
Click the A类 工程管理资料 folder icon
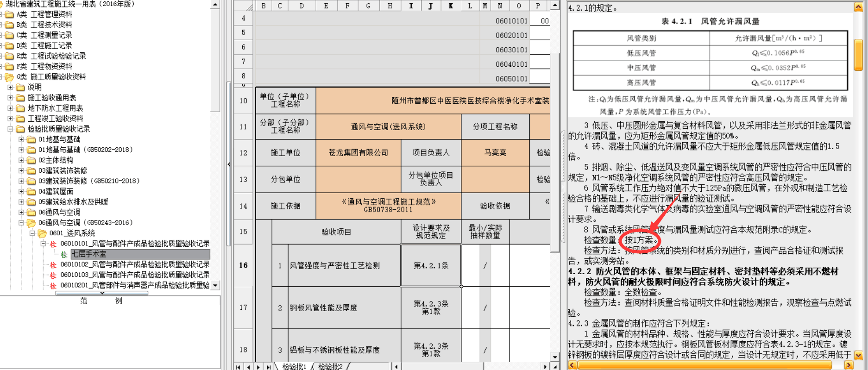coord(9,14)
